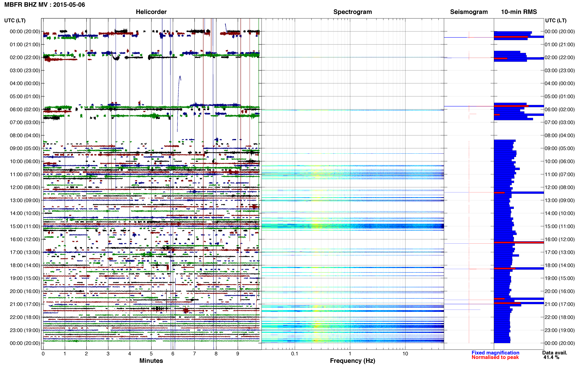
Task: Click the bright spectrogram band at 15:00
Action: [352, 226]
